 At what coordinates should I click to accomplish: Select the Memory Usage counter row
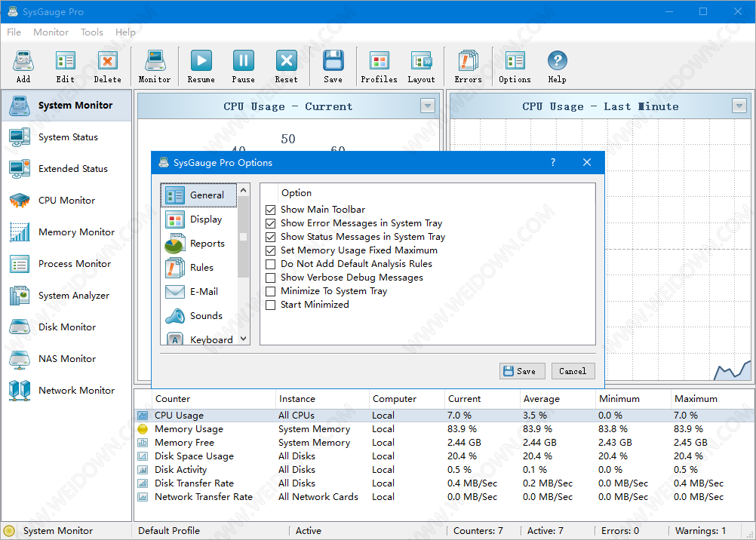tap(444, 429)
